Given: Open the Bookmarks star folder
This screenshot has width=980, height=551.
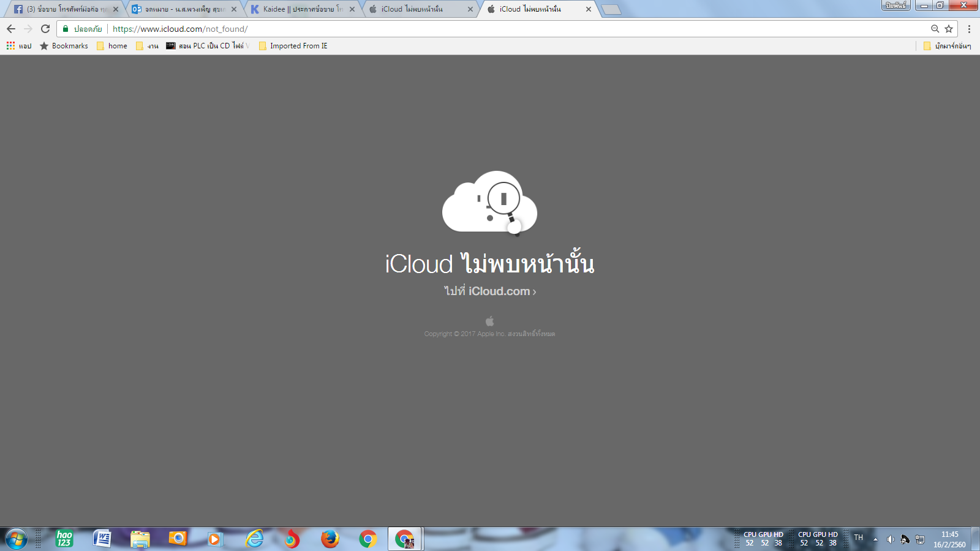Looking at the screenshot, I should (x=64, y=46).
